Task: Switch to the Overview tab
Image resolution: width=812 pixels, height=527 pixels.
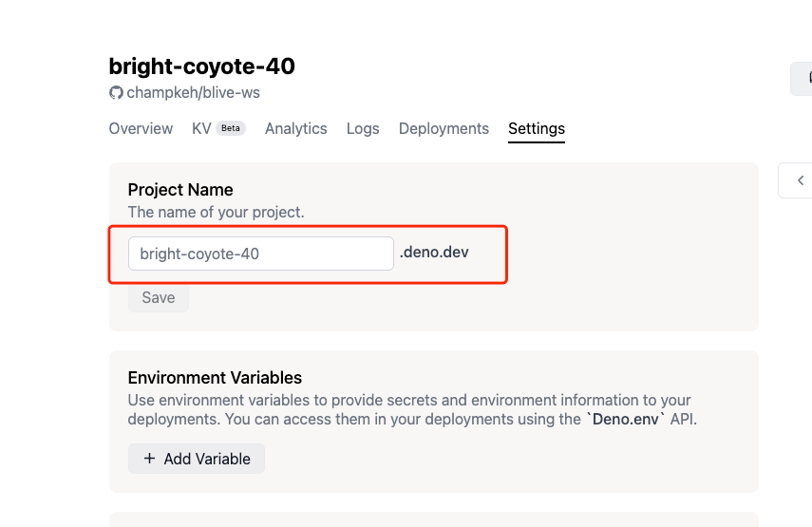Action: click(x=141, y=128)
